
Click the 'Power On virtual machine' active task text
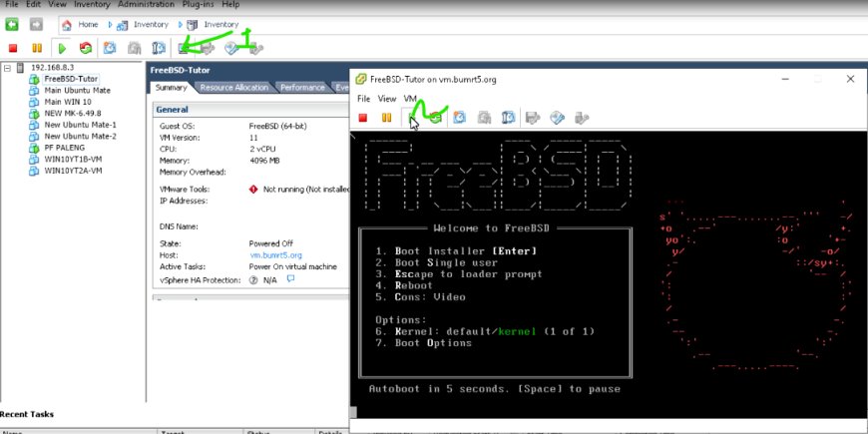pyautogui.click(x=293, y=266)
